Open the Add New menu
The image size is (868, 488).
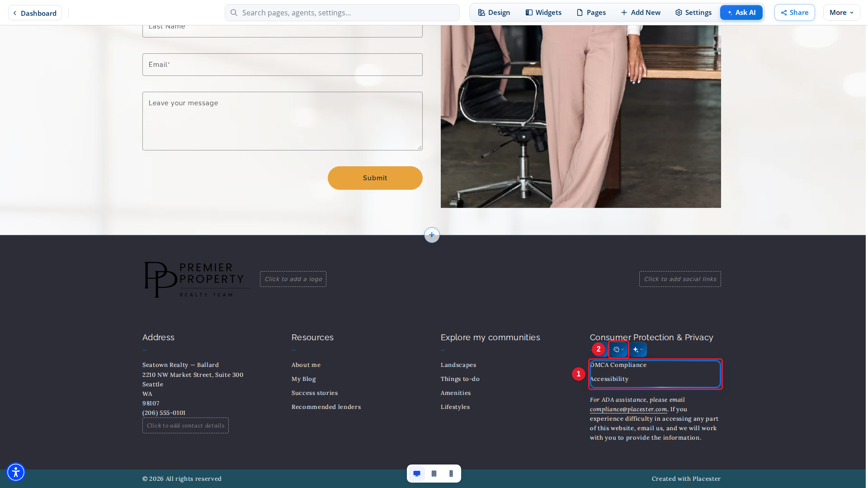point(641,13)
